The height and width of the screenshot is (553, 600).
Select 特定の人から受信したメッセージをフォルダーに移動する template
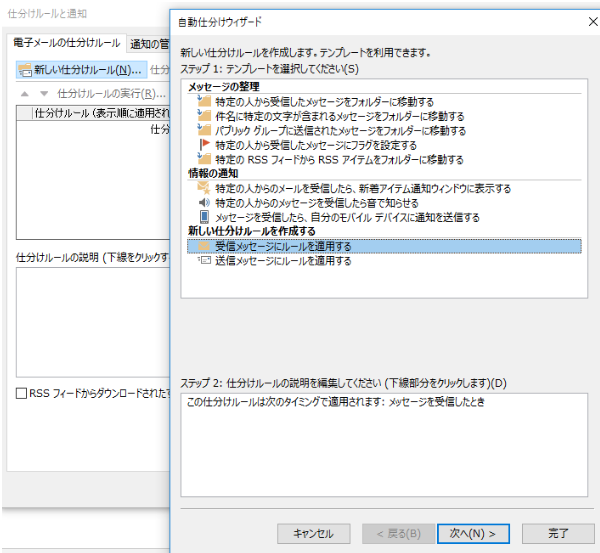[x=324, y=102]
